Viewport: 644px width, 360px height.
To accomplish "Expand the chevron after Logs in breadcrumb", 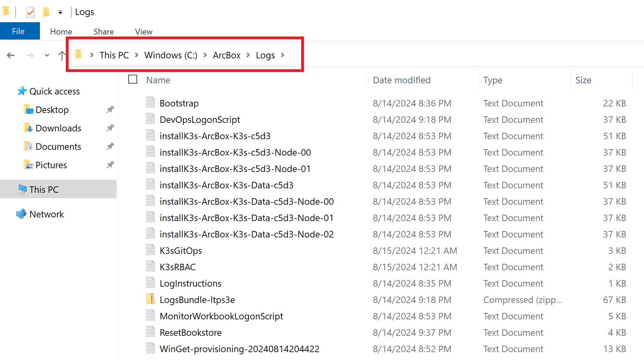I will tap(282, 55).
